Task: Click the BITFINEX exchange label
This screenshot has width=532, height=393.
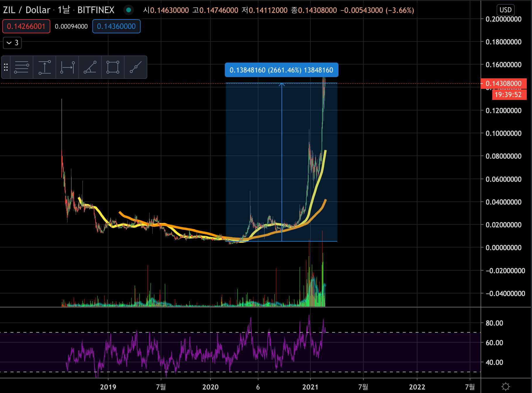Action: coord(96,10)
